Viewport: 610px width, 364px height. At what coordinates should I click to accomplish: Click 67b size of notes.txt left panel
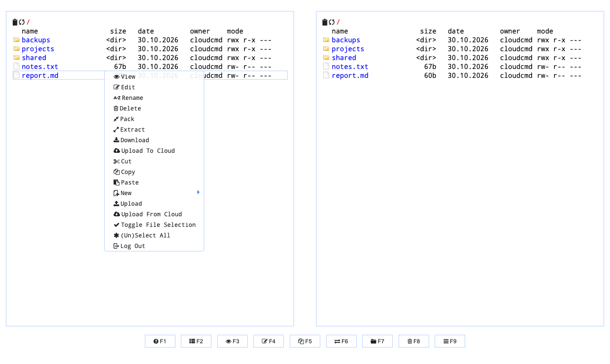120,66
